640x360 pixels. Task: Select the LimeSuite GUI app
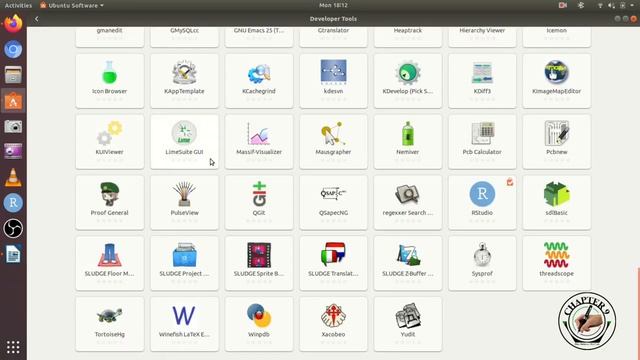[184, 142]
